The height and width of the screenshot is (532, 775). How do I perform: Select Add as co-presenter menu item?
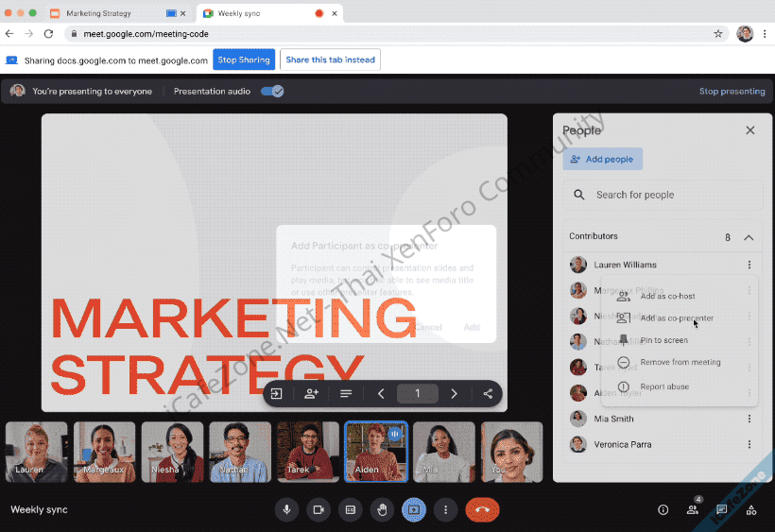677,318
